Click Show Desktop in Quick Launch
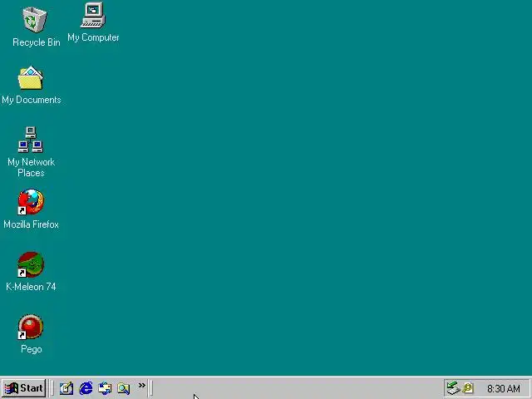Image resolution: width=532 pixels, height=399 pixels. click(66, 388)
